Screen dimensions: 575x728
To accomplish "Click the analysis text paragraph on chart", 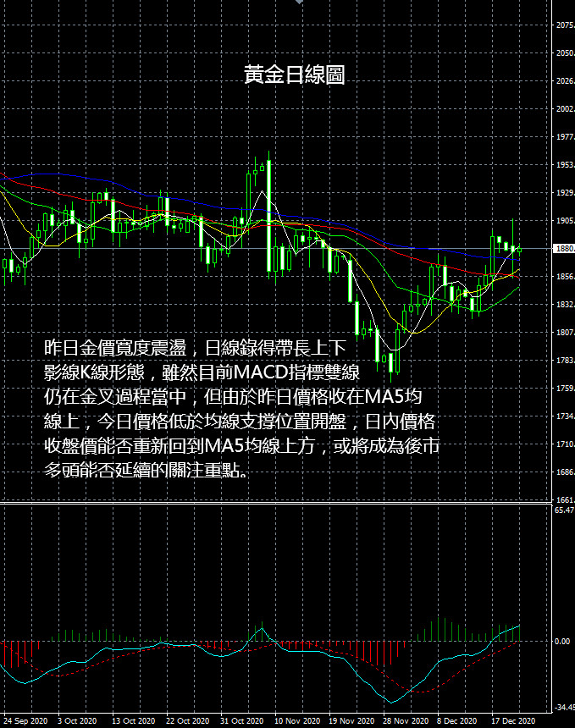I will point(241,409).
